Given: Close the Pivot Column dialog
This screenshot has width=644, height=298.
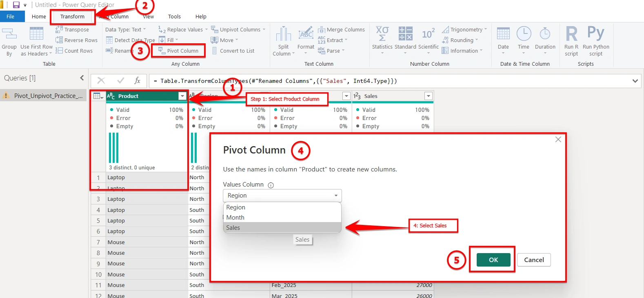Looking at the screenshot, I should [x=558, y=140].
